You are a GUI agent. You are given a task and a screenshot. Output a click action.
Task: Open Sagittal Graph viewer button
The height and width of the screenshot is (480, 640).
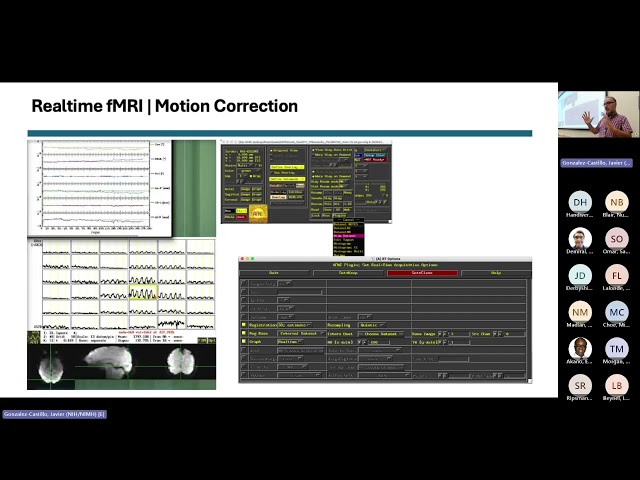pos(257,195)
